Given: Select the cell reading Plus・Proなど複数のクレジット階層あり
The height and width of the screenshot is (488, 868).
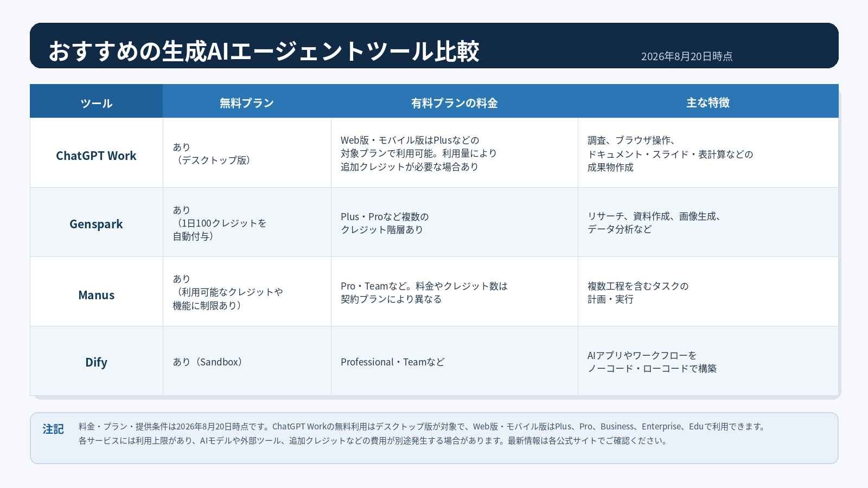Looking at the screenshot, I should [x=455, y=222].
